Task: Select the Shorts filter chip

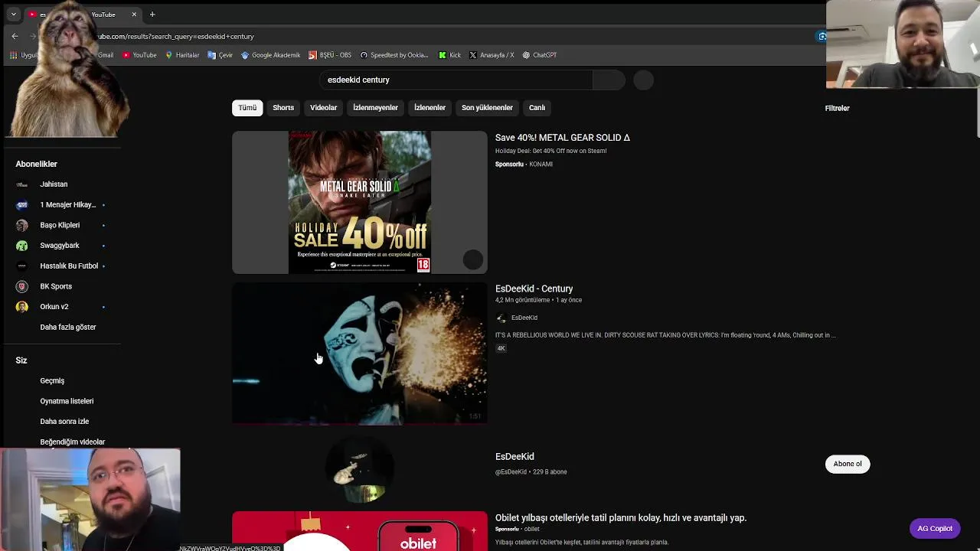Action: (283, 108)
